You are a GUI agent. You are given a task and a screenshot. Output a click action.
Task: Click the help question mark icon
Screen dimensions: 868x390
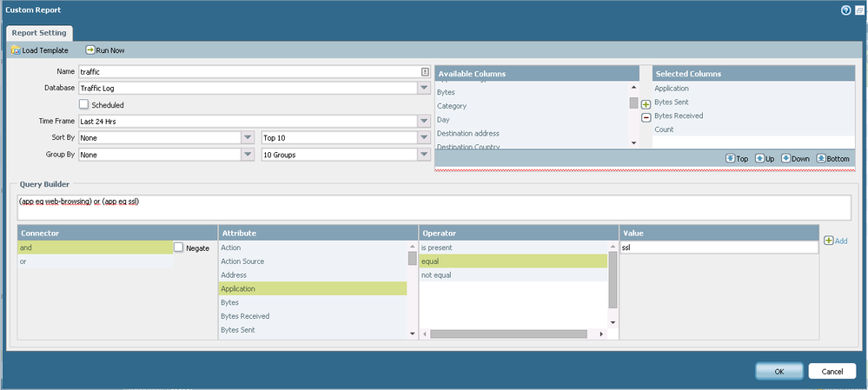pos(845,10)
